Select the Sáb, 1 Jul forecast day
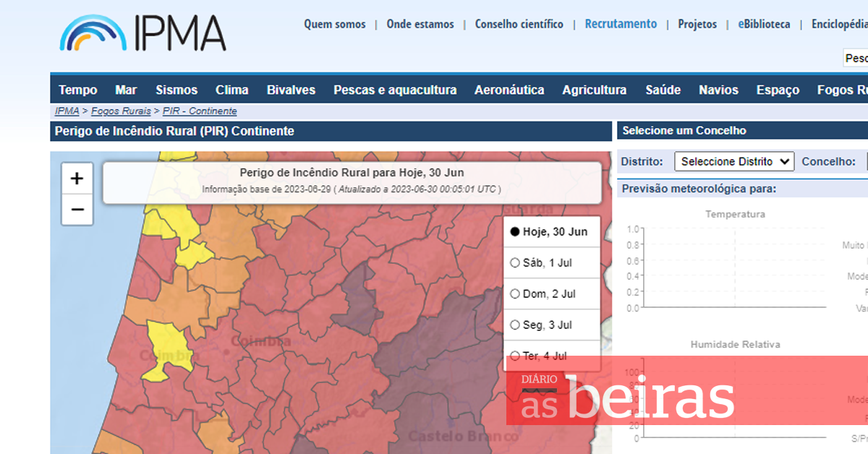The image size is (868, 454). [x=515, y=263]
